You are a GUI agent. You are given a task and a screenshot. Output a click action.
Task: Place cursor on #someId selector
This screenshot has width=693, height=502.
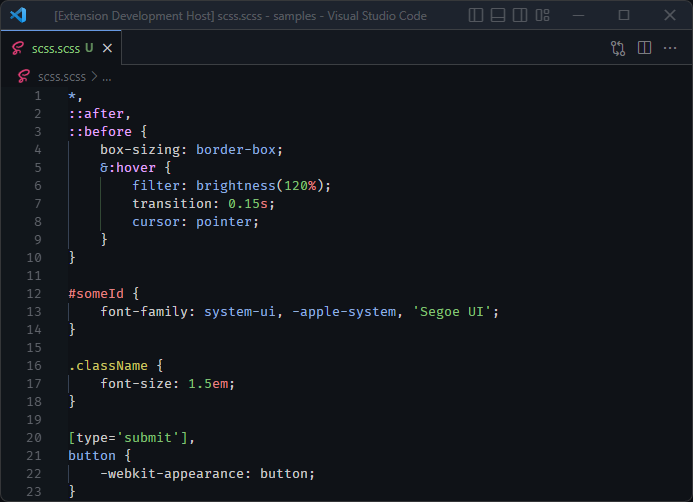click(x=96, y=293)
